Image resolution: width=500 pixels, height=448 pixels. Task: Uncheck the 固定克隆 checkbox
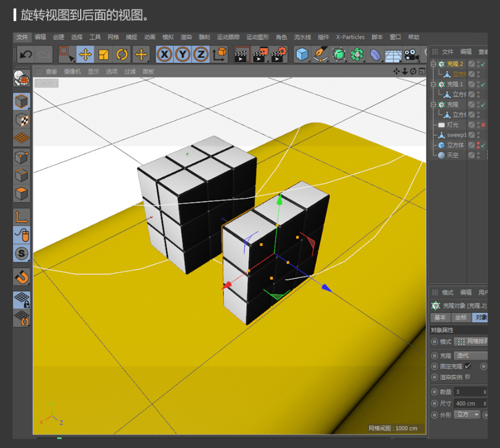coord(468,366)
